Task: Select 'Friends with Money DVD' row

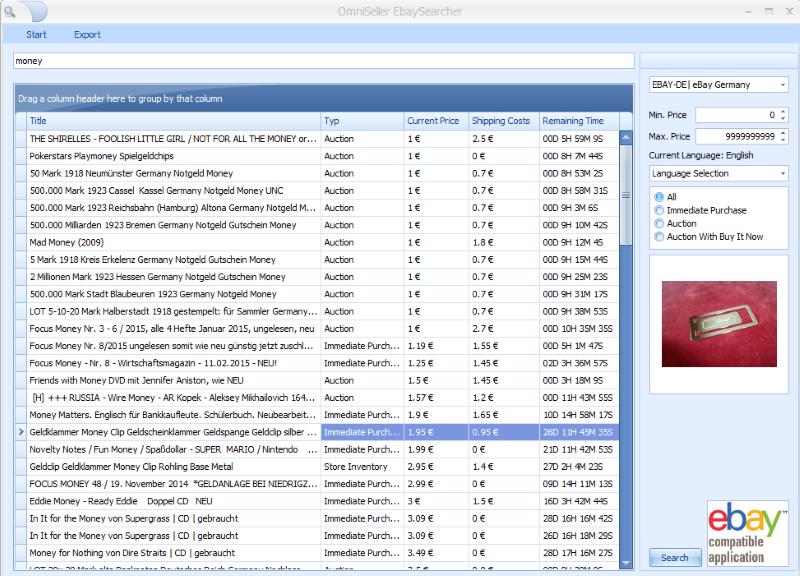Action: click(x=317, y=381)
